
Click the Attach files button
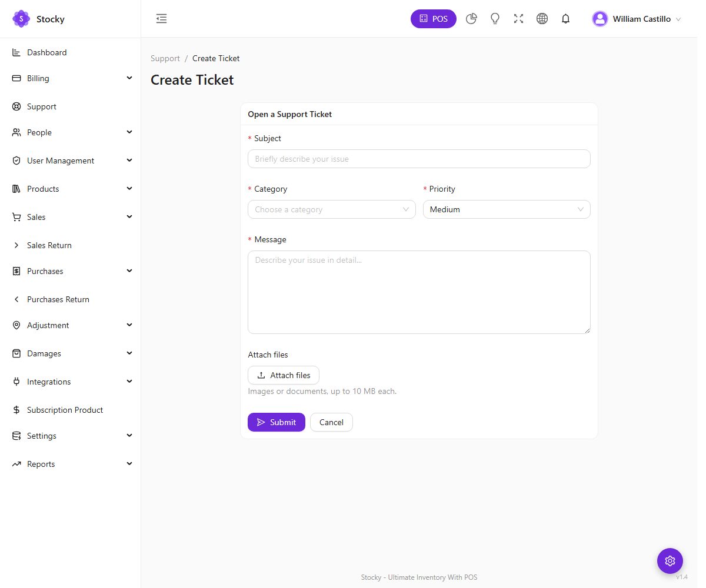coord(284,375)
